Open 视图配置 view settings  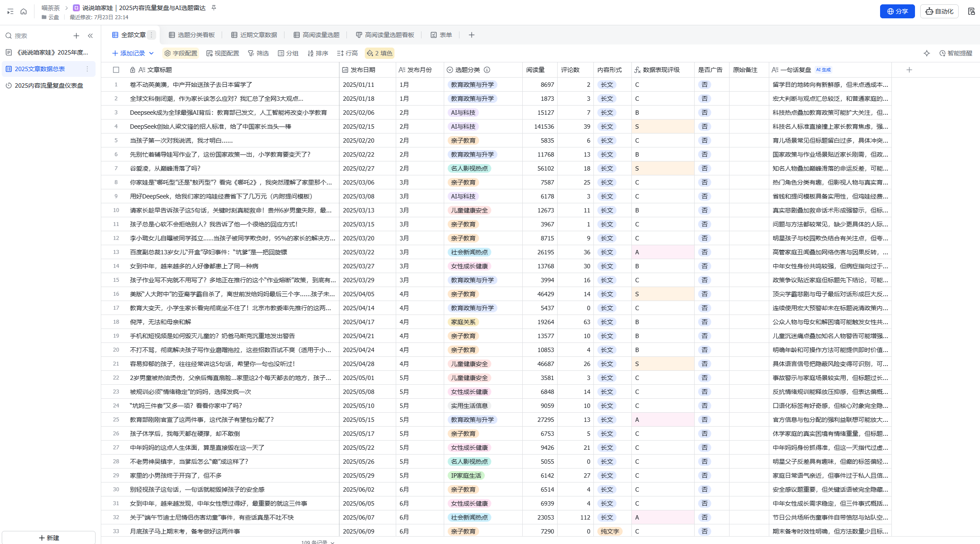(x=223, y=53)
